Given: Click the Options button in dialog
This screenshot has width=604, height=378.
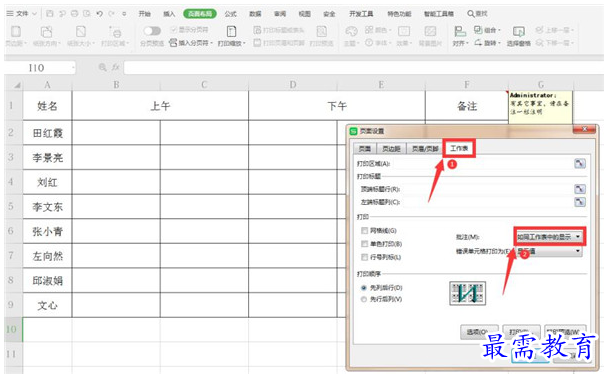Looking at the screenshot, I should pos(479,331).
